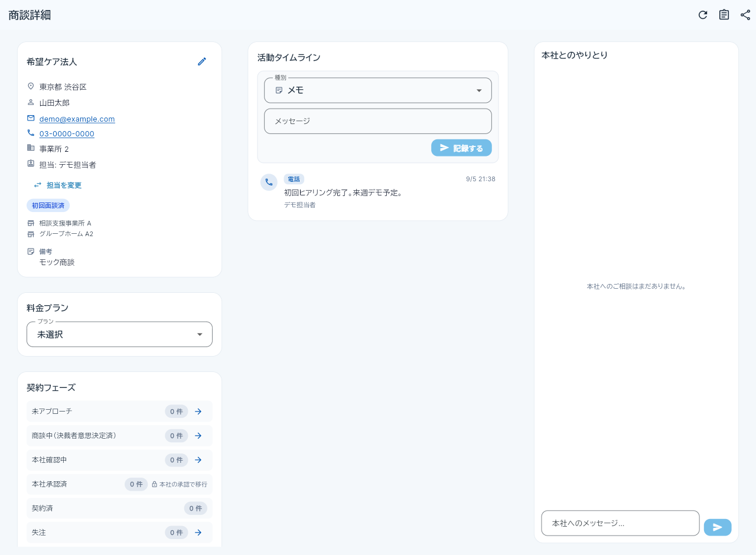Move to 未アプローチ phase with its arrow
The height and width of the screenshot is (555, 756).
[x=198, y=412]
